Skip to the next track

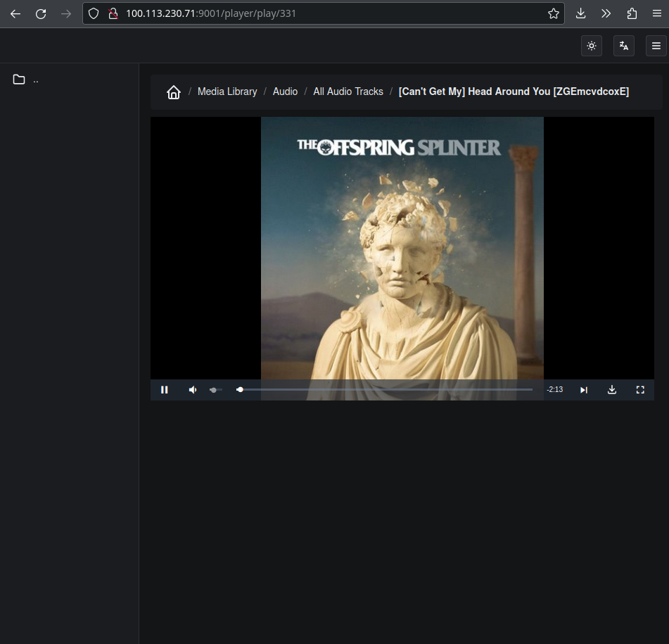point(583,389)
